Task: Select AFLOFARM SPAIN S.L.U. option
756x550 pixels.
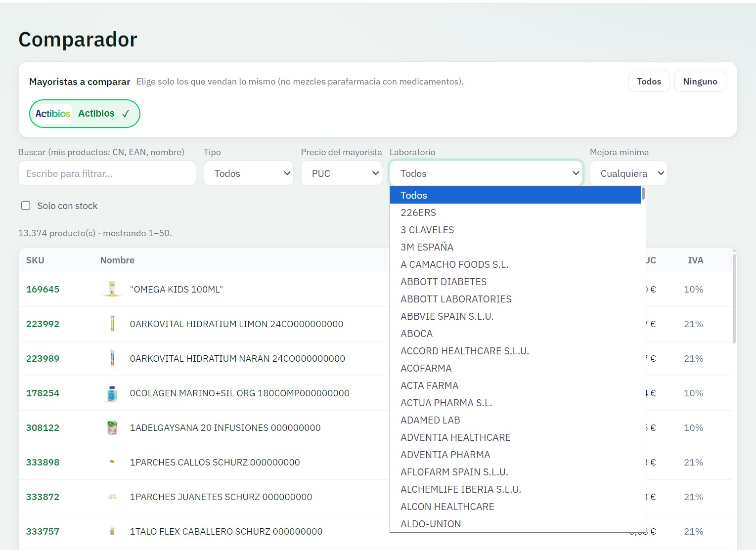Action: click(515, 472)
